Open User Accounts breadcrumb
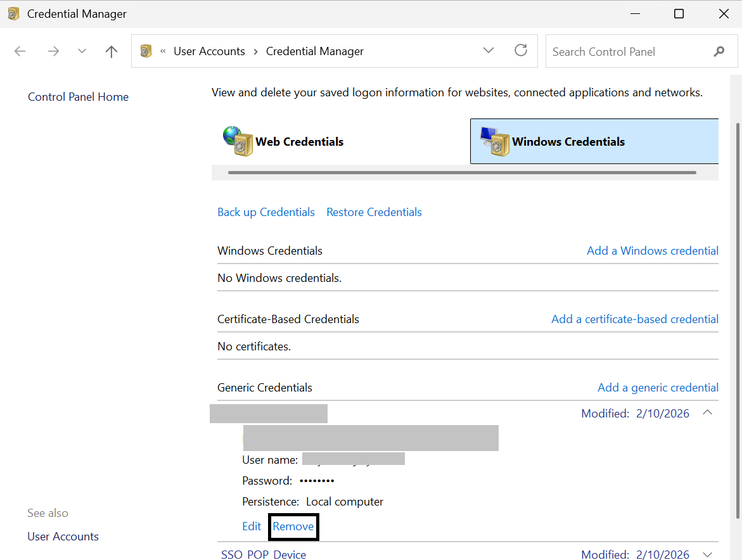The height and width of the screenshot is (560, 742). (209, 51)
